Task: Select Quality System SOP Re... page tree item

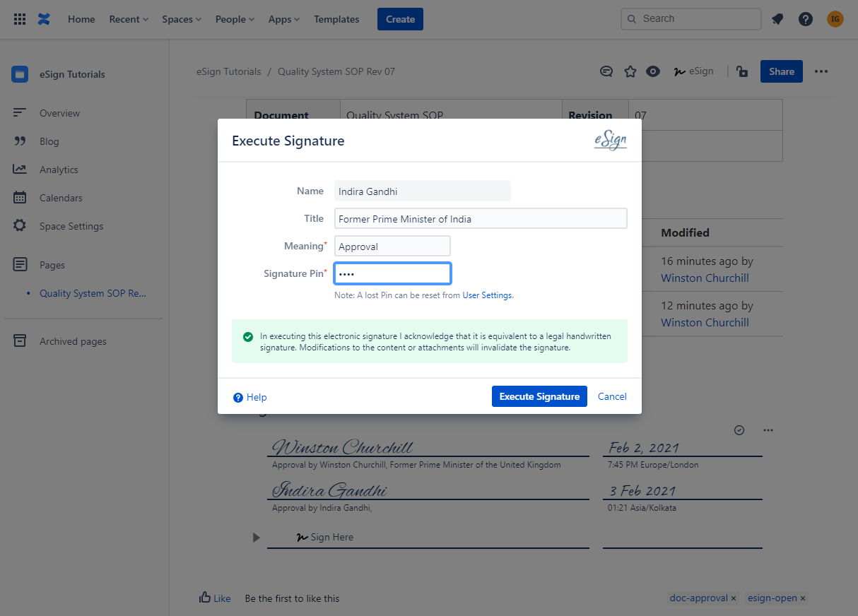Action: (x=93, y=293)
